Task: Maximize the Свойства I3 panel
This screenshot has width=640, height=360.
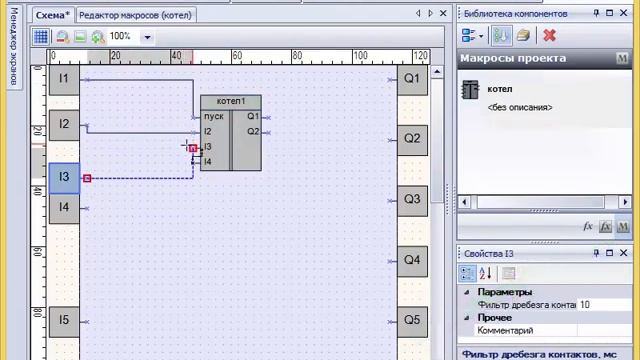Action: pos(609,253)
